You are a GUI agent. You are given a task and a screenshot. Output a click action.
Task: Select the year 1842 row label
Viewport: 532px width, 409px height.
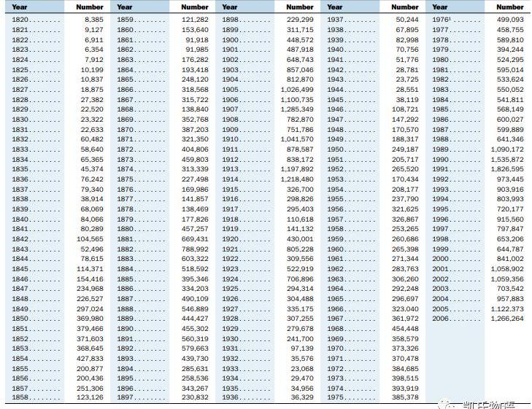pyautogui.click(x=20, y=239)
